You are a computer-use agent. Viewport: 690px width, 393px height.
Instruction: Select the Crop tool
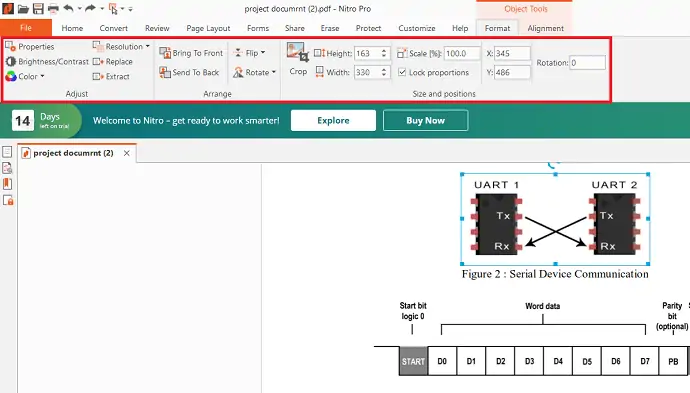[x=298, y=59]
